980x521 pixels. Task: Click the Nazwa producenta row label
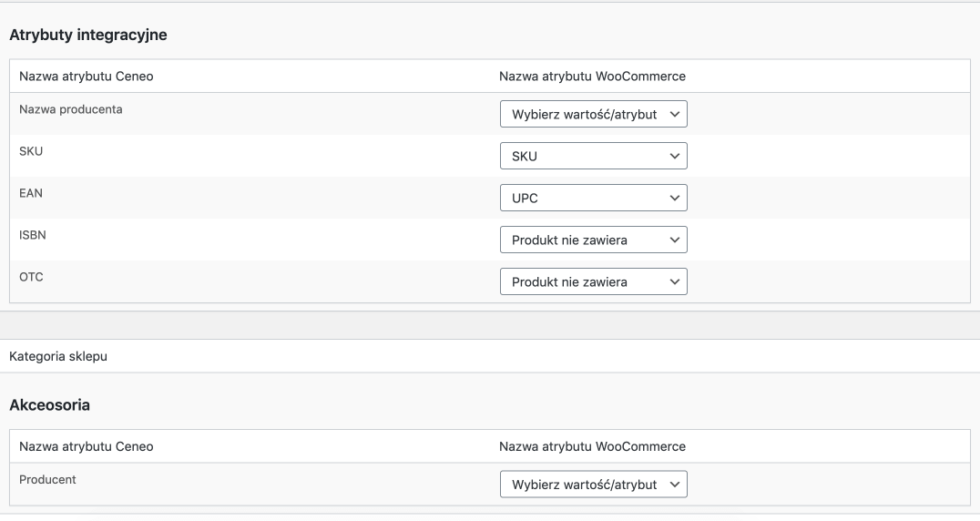coord(71,109)
